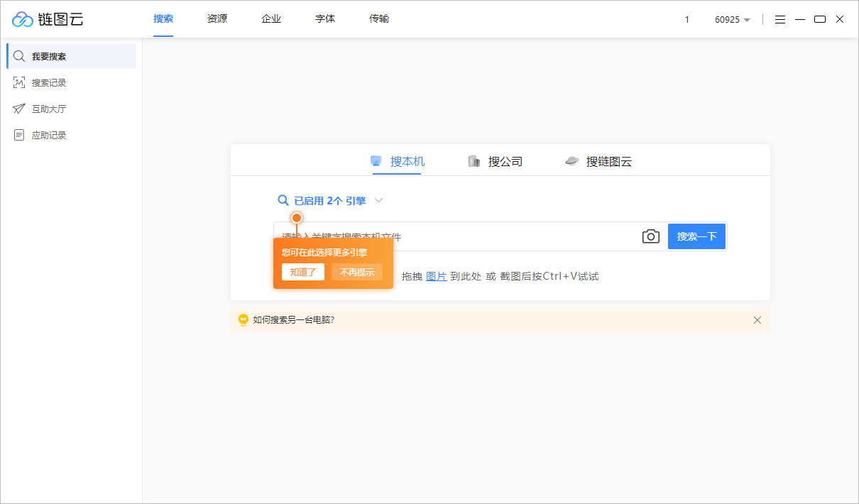The image size is (859, 504).
Task: Switch to the 搜链图云 tab
Action: (x=609, y=161)
